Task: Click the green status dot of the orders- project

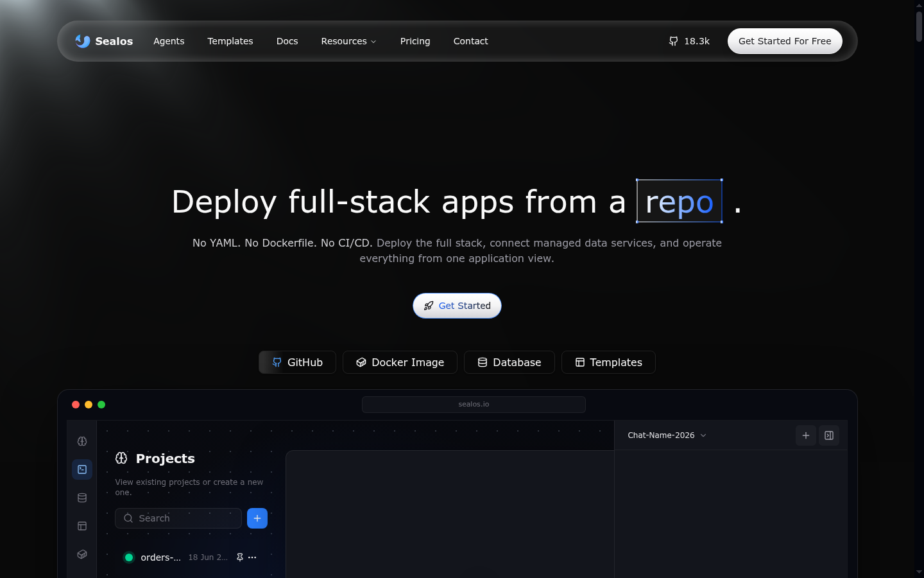Action: (x=129, y=557)
